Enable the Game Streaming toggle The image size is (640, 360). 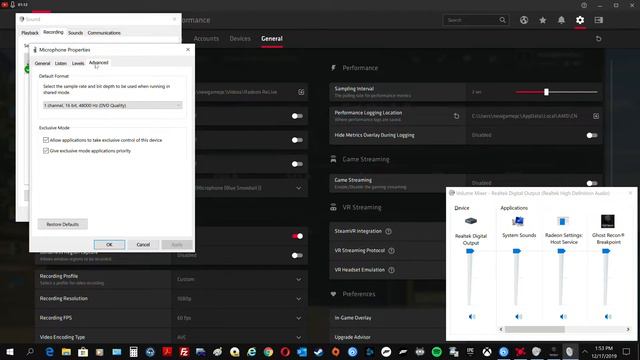(592, 183)
